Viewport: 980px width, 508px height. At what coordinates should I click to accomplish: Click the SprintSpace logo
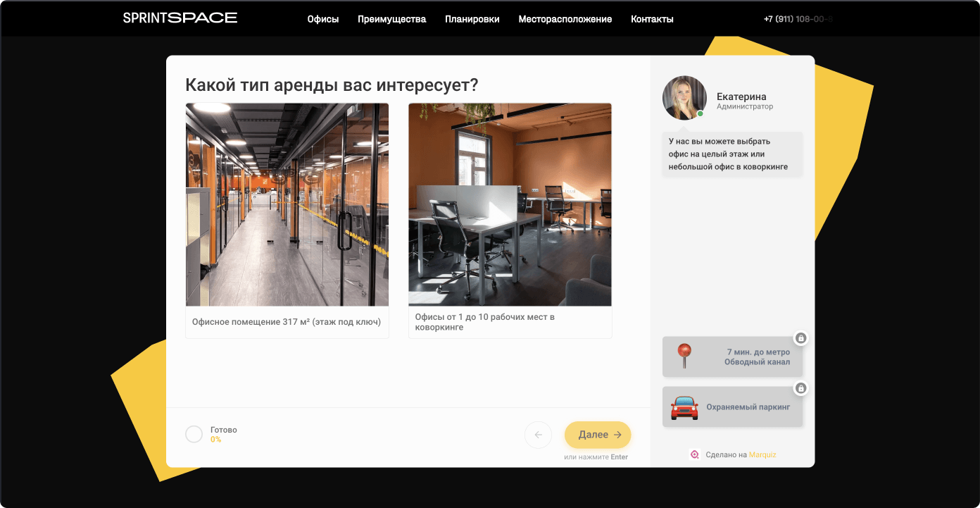point(180,18)
